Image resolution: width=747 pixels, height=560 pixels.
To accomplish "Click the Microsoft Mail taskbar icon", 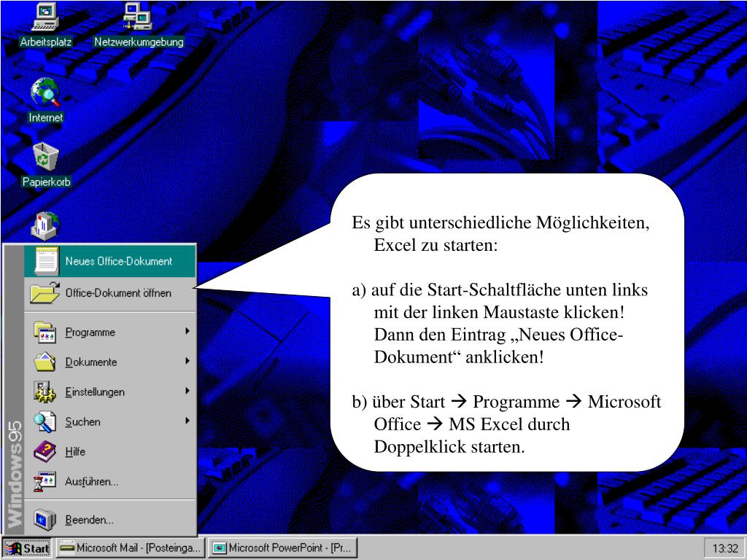I will [x=67, y=548].
